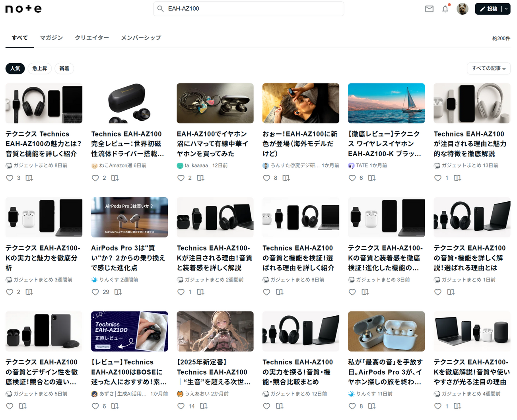Bookmark the 'Kの実力と魅力を徹底分析' article
Image resolution: width=517 pixels, height=420 pixels.
29,292
